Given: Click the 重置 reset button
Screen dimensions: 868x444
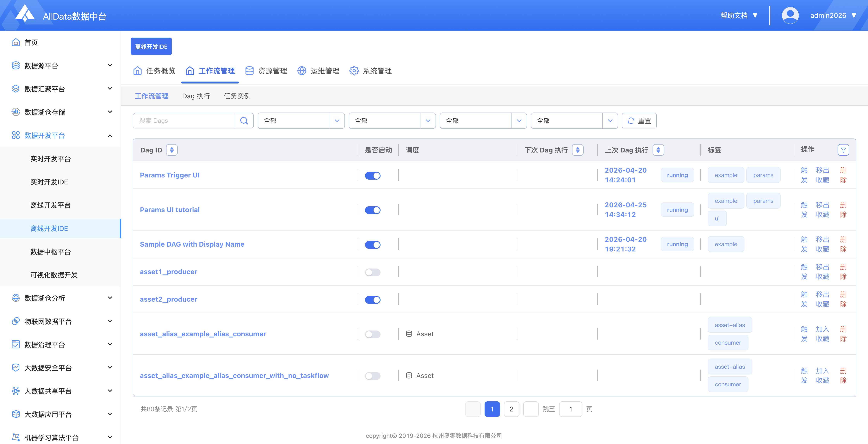Looking at the screenshot, I should [x=639, y=121].
